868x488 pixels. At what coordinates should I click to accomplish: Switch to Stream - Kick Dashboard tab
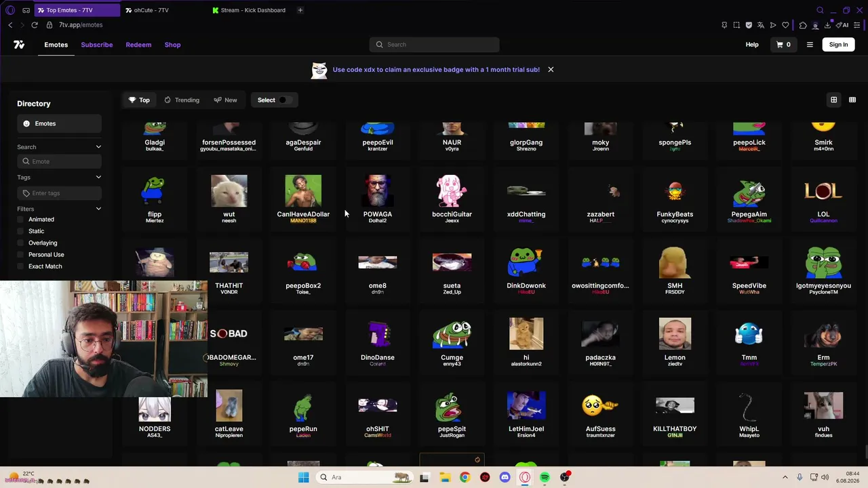[250, 10]
